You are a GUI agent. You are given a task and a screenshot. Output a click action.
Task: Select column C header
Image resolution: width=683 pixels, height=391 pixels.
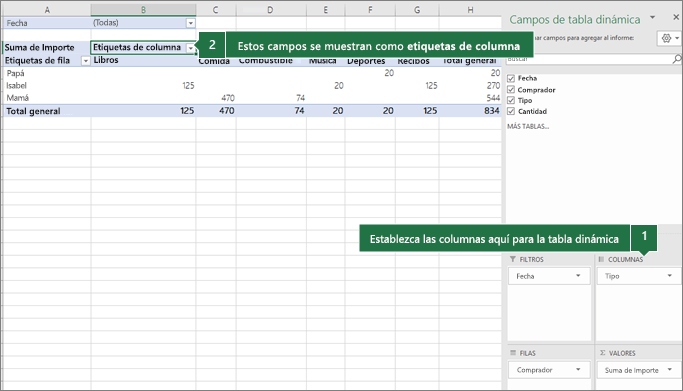click(216, 10)
